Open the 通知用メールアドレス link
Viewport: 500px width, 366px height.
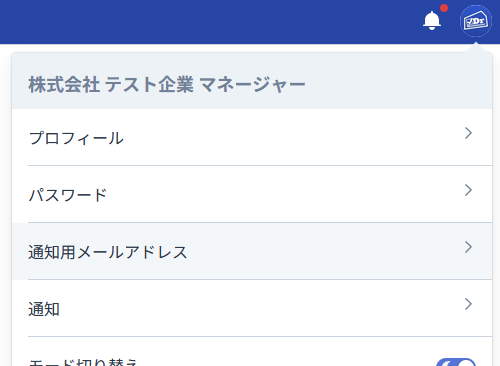click(x=108, y=252)
